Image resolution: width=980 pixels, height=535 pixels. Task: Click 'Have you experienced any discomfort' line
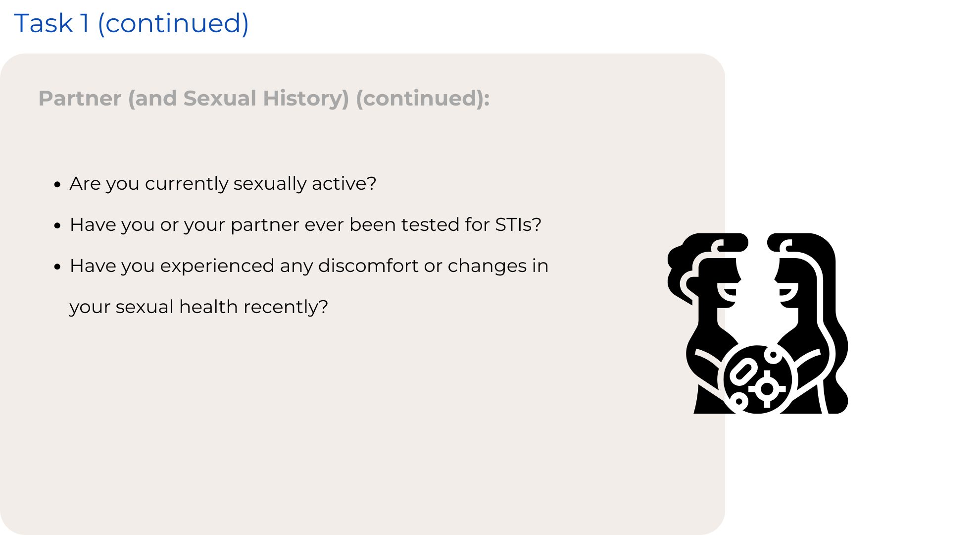tap(309, 266)
